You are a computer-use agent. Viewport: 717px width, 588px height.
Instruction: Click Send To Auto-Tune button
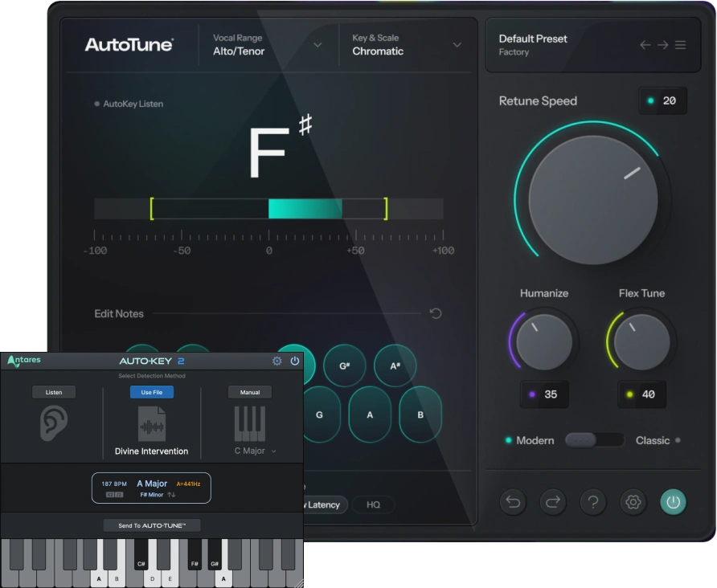152,525
